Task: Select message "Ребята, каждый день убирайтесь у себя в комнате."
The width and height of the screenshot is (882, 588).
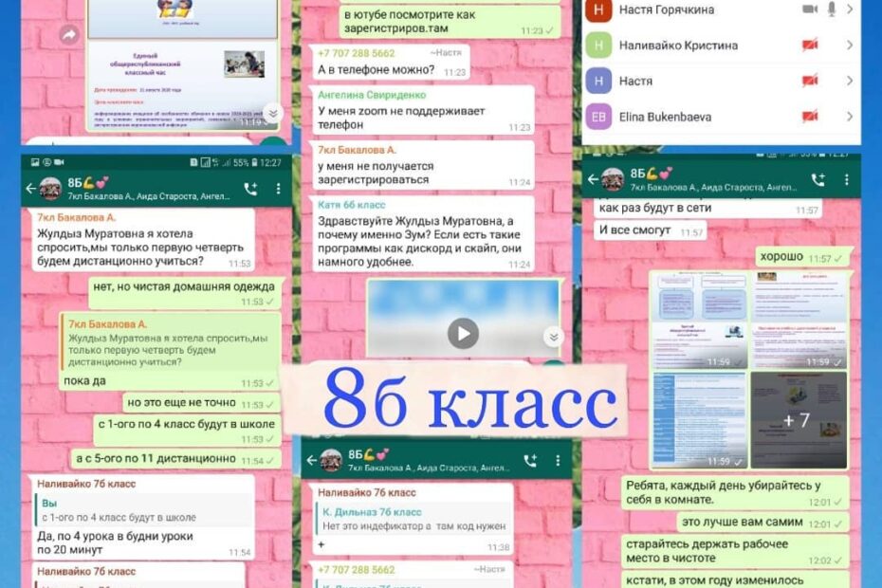Action: coord(735,493)
